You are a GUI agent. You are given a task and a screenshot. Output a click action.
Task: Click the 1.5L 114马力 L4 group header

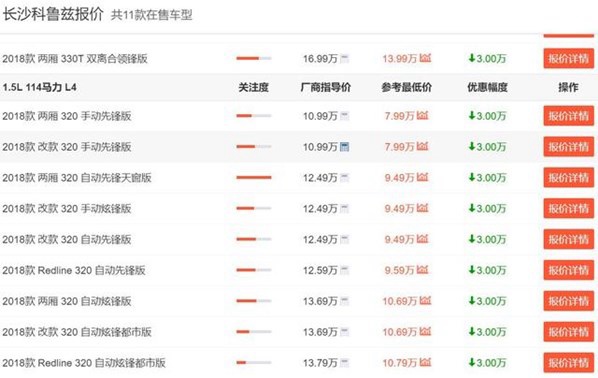(x=39, y=87)
